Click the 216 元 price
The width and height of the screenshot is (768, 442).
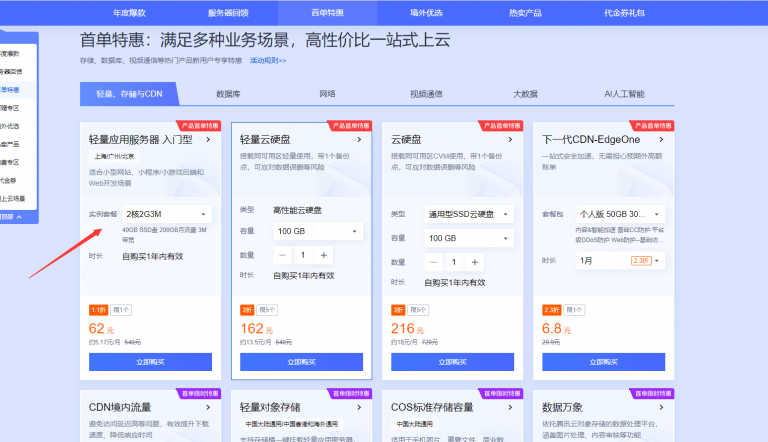(408, 329)
